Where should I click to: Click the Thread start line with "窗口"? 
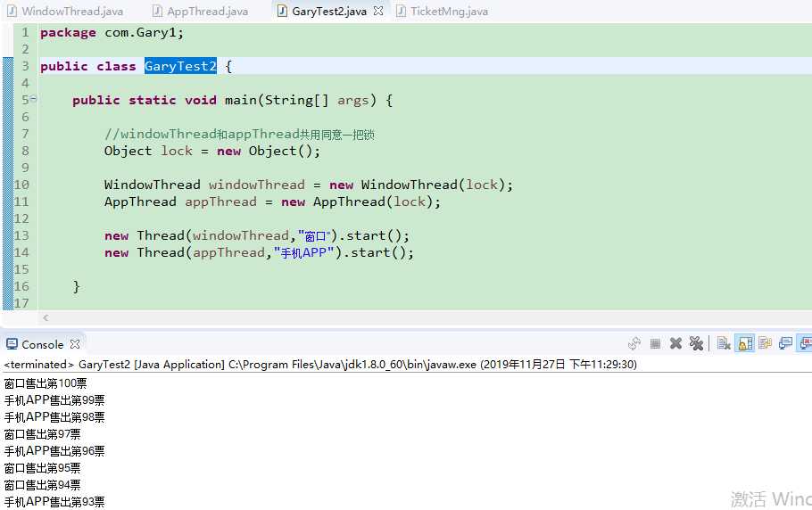click(257, 236)
